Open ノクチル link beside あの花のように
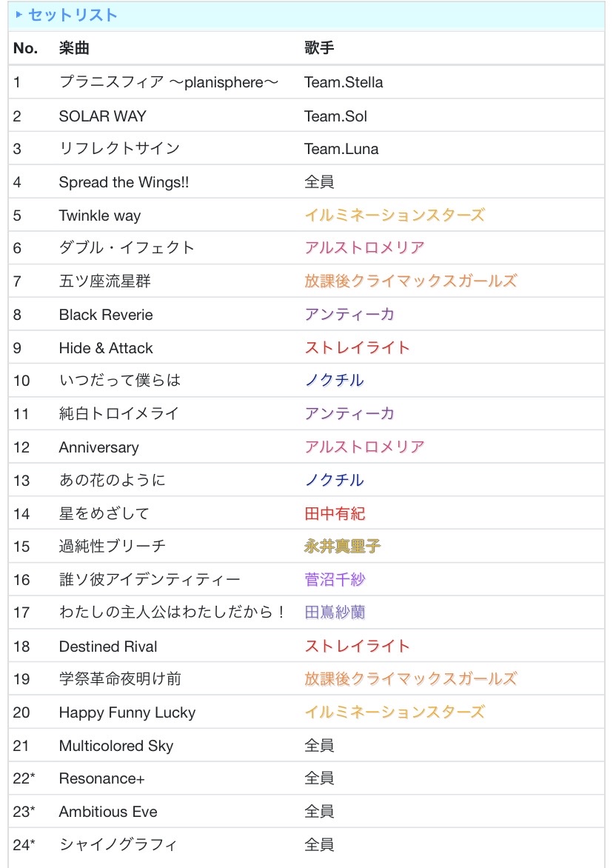Screen dimensions: 613x868 (x=334, y=479)
